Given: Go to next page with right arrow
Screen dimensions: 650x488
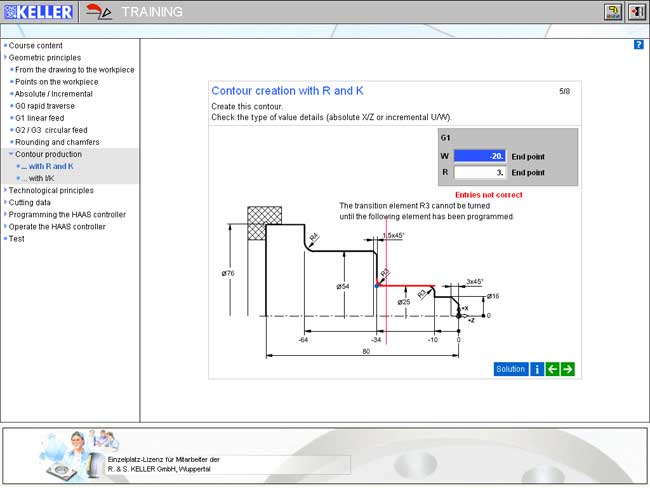Looking at the screenshot, I should click(x=568, y=369).
